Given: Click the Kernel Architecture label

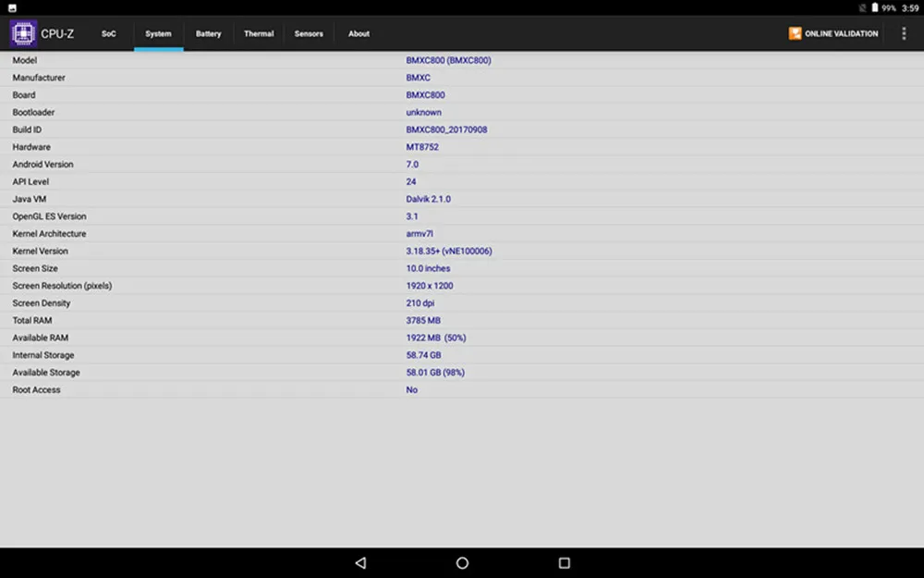Looking at the screenshot, I should click(x=50, y=234).
